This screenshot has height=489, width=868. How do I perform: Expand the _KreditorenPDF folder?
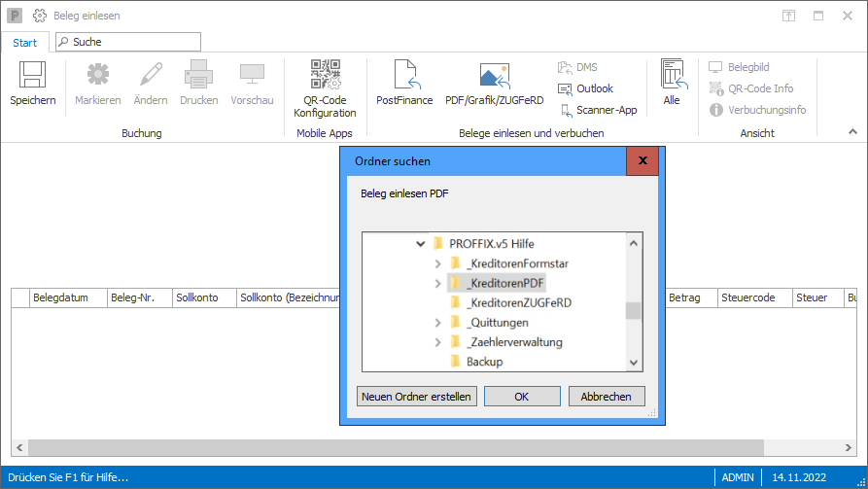(x=437, y=284)
